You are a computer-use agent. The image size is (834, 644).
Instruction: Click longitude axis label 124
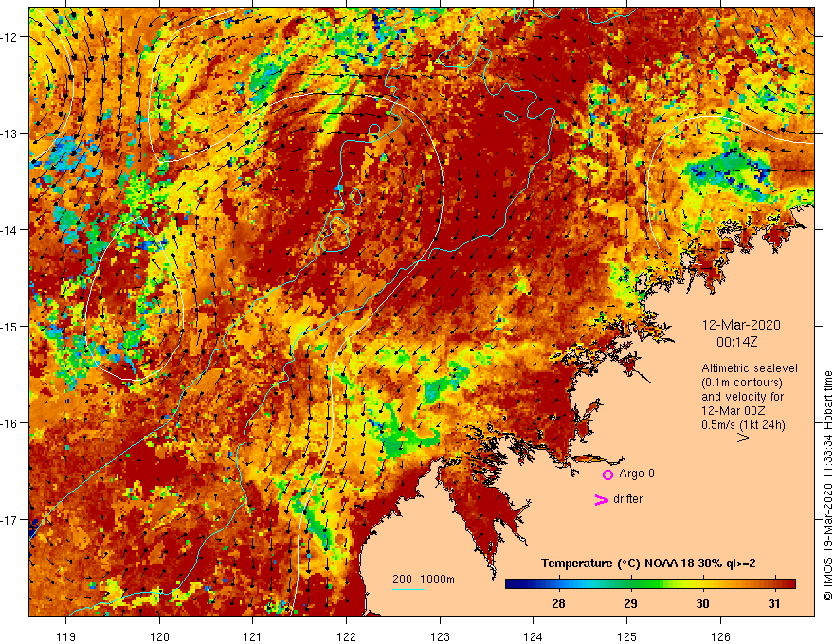tap(534, 636)
